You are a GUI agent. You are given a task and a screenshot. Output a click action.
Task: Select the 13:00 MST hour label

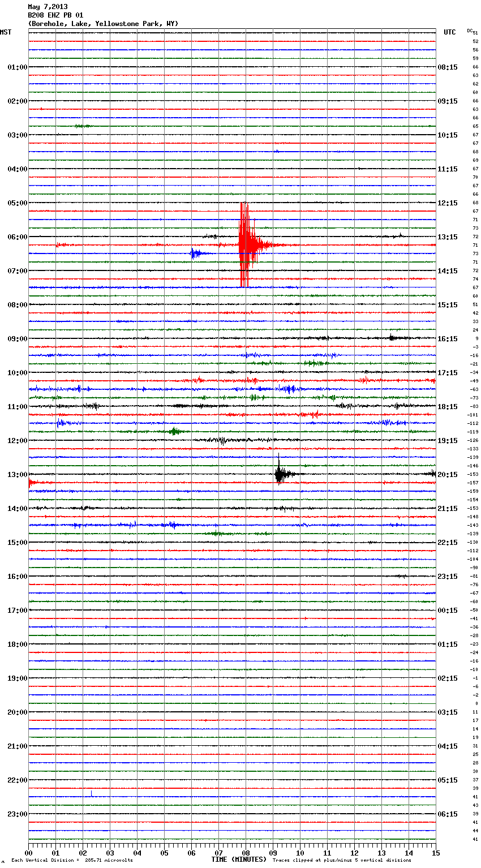17,475
